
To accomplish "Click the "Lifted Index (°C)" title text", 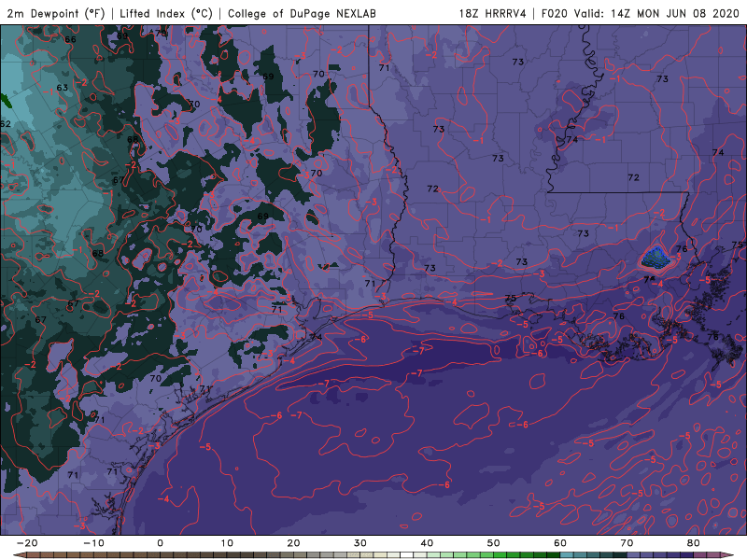I will pos(166,13).
